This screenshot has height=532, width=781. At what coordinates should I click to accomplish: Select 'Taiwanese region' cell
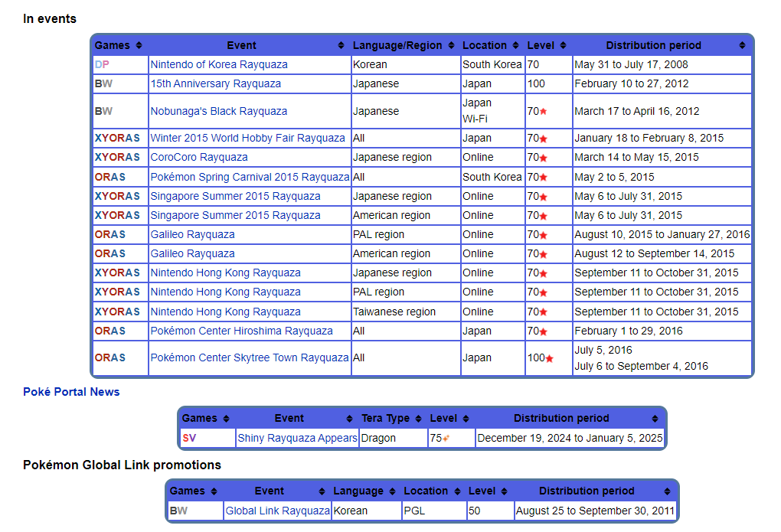coord(406,312)
